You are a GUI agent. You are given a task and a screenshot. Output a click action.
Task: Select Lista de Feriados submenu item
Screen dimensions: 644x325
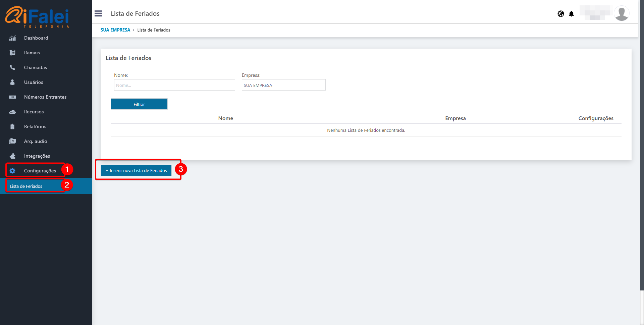click(46, 186)
